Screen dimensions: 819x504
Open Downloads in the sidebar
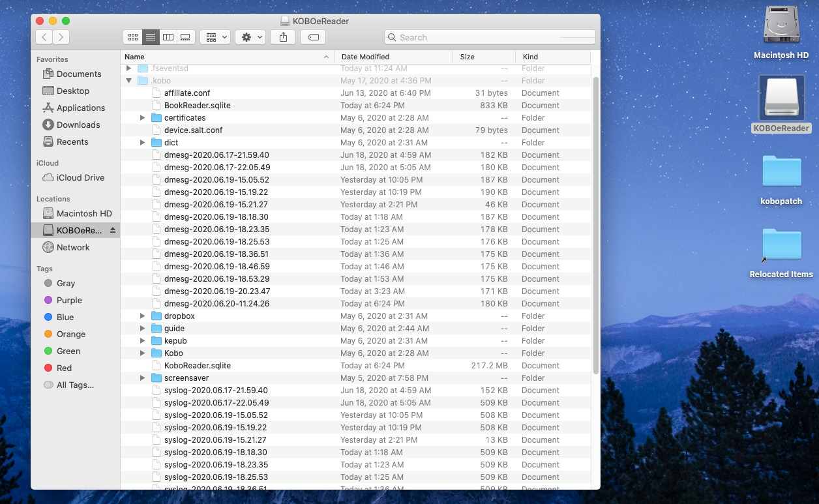tap(78, 125)
